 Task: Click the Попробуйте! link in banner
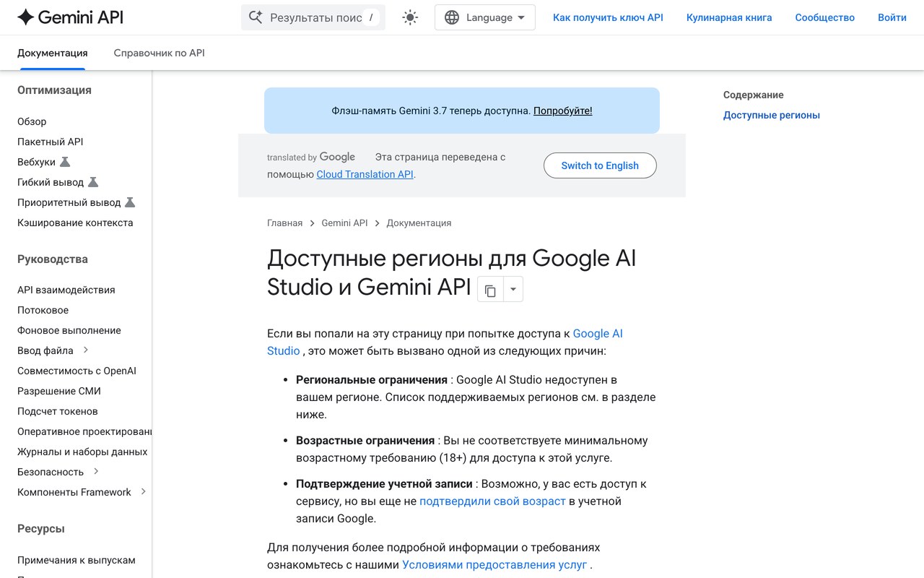click(x=563, y=111)
